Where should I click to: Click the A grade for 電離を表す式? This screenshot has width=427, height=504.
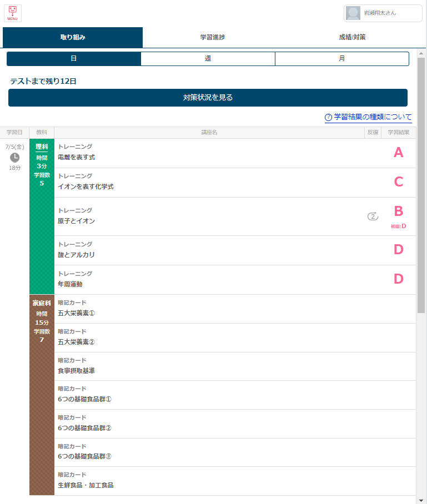tap(398, 153)
